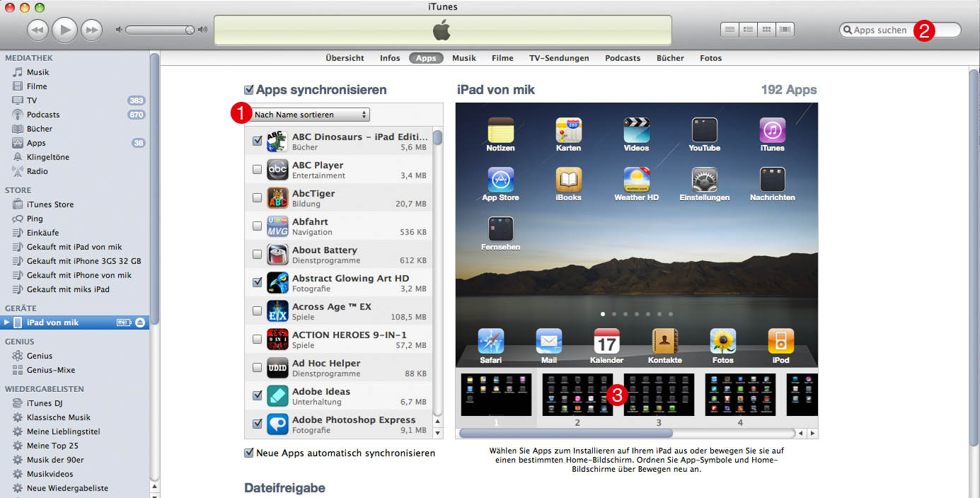Click the Karten app icon
Screen dimensions: 980x498
click(568, 129)
